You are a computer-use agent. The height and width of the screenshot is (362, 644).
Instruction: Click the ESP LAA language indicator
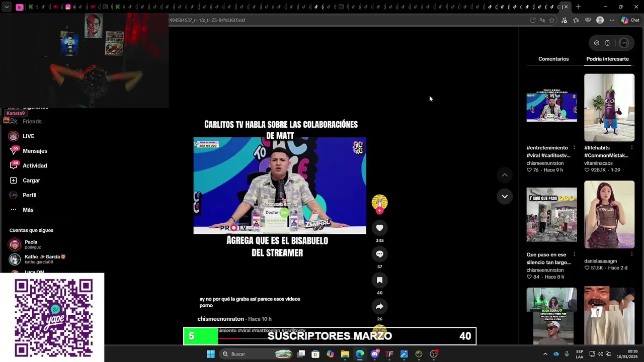tap(580, 354)
